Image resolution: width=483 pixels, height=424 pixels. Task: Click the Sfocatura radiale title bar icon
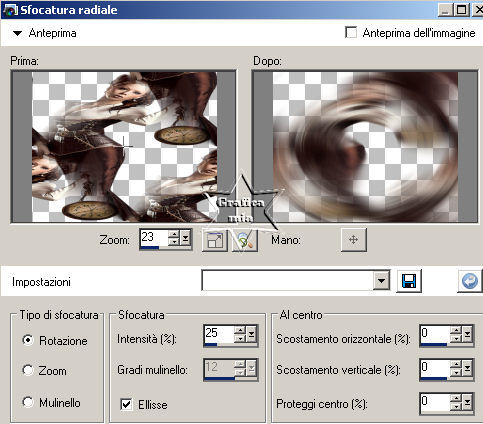10,10
